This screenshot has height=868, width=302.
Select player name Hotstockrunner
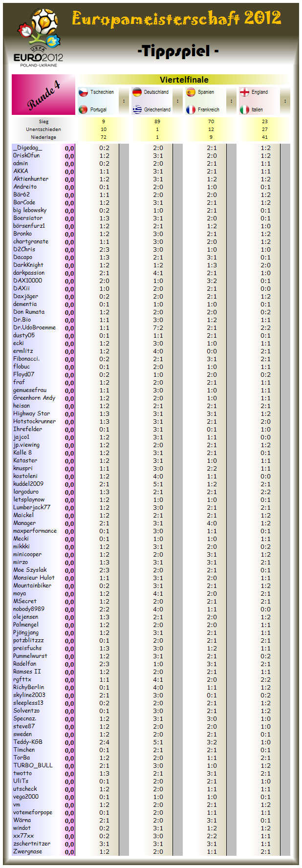coord(34,421)
